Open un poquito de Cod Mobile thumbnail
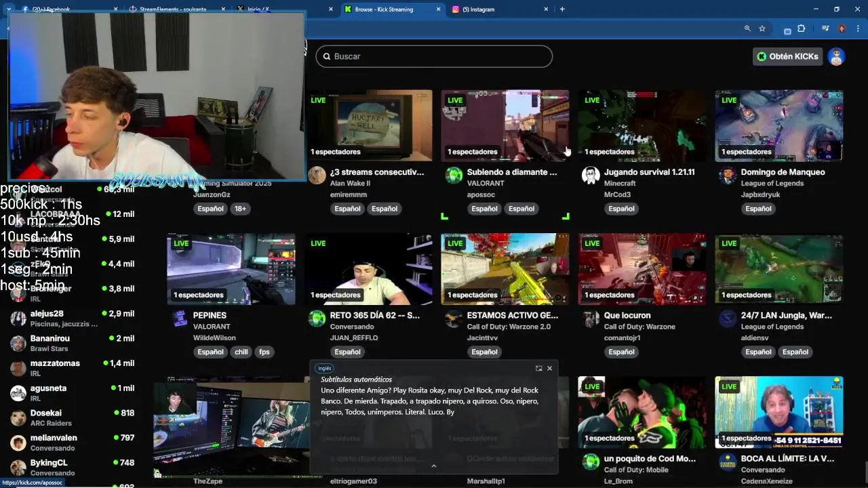The width and height of the screenshot is (868, 488). [x=642, y=412]
